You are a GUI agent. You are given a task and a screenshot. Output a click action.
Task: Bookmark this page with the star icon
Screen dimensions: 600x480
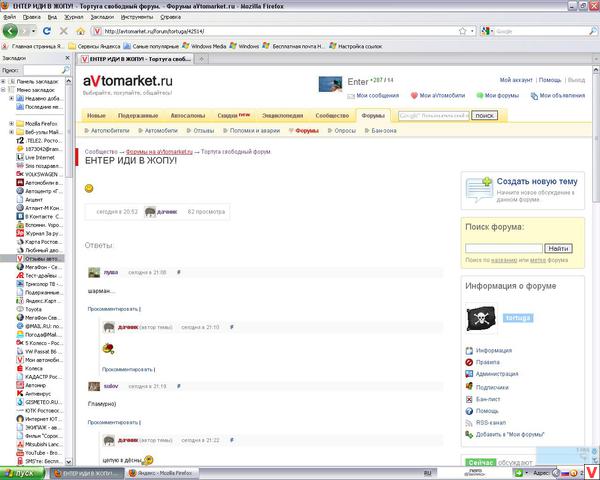[463, 31]
